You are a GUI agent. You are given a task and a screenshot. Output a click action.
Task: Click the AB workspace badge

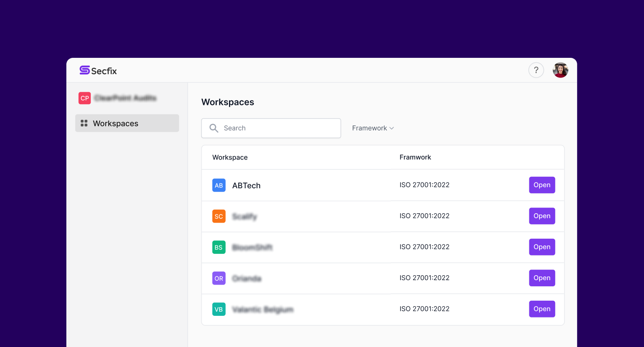(219, 185)
